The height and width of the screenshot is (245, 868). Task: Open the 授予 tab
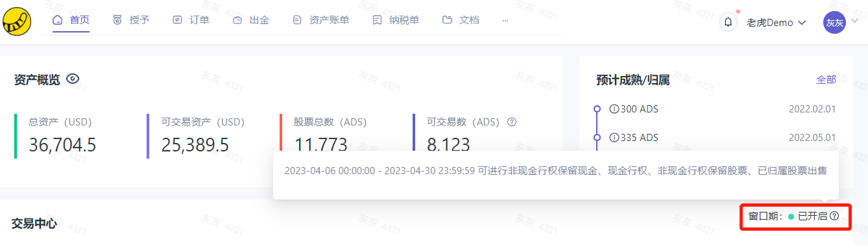131,20
